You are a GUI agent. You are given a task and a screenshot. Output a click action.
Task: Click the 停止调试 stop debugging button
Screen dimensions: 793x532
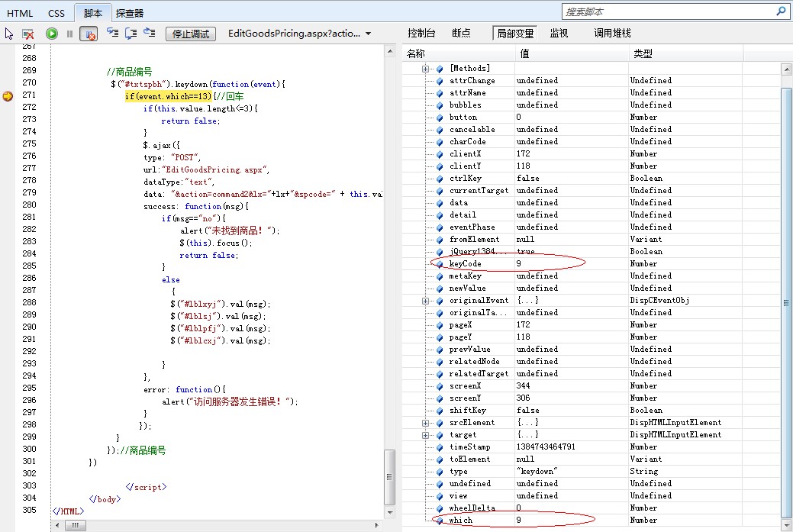coord(191,34)
